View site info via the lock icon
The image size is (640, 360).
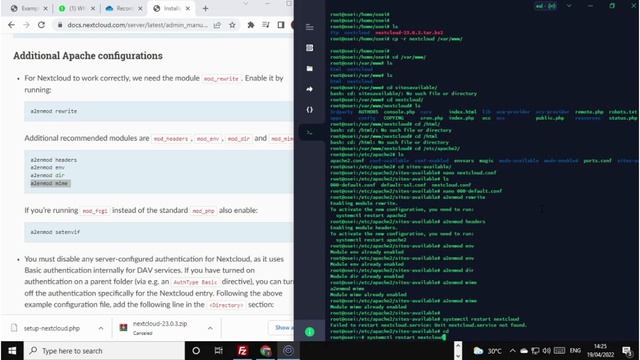(x=60, y=25)
